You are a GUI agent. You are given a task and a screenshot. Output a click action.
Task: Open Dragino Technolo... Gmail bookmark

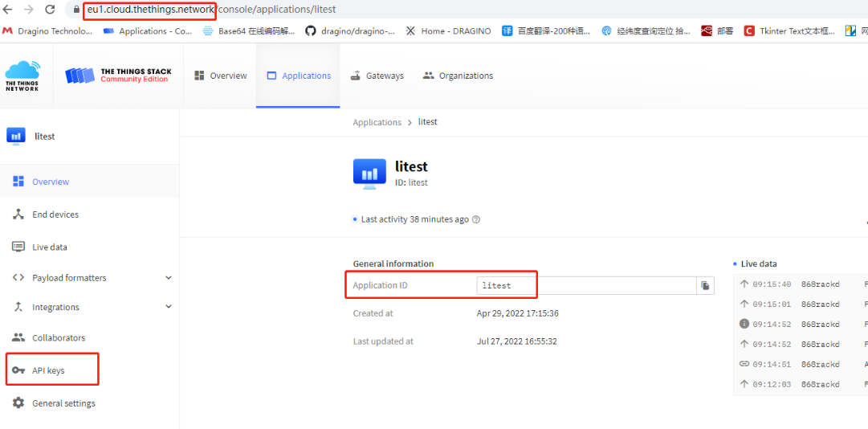coord(47,31)
